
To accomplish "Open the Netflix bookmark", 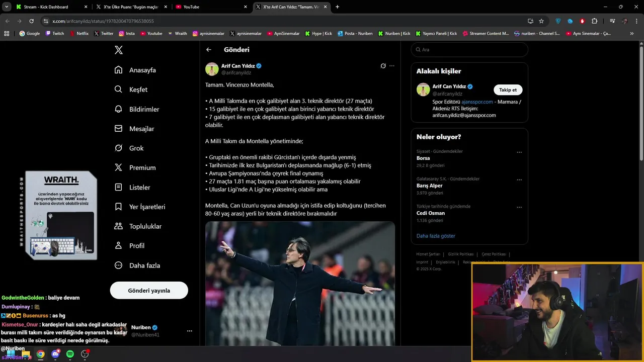I will 78,34.
